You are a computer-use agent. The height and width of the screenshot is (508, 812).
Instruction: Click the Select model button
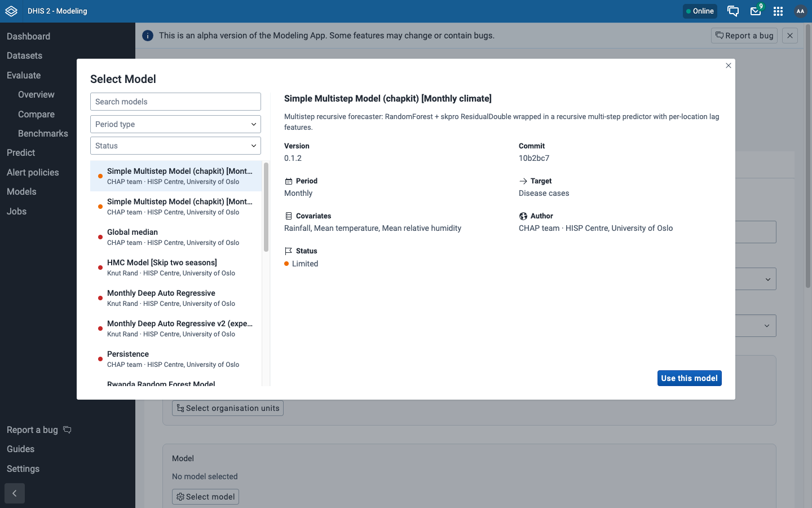pos(205,497)
